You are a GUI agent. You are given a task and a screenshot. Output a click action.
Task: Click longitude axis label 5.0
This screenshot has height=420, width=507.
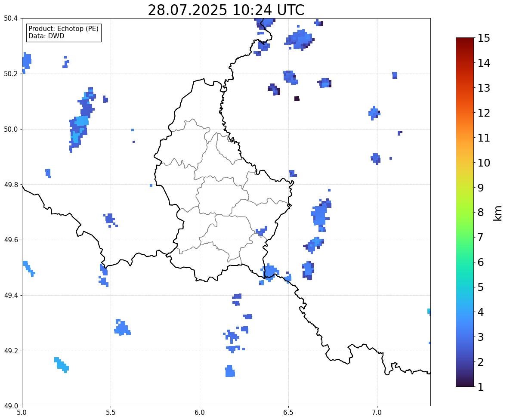(22, 413)
